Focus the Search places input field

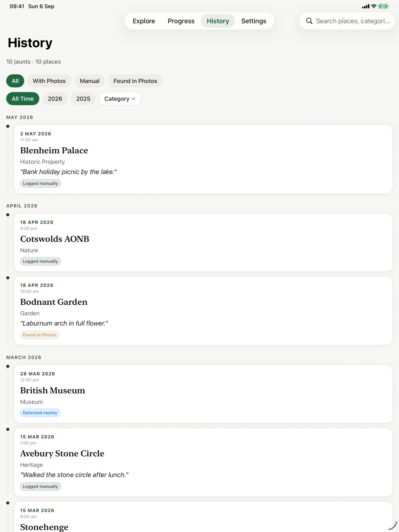click(347, 21)
